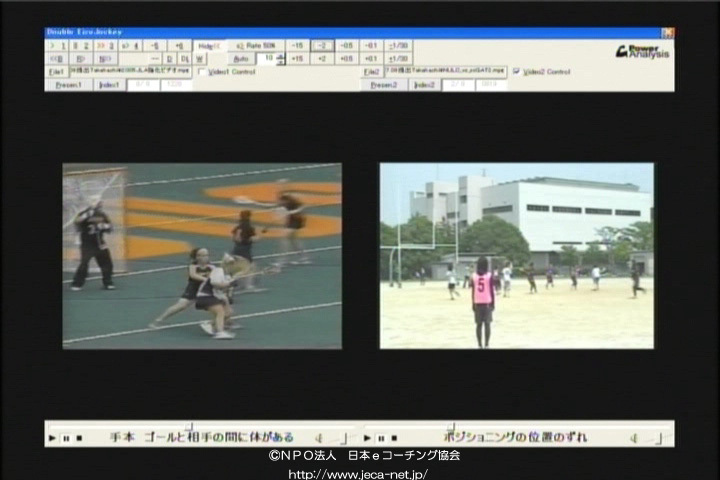Click the right player volume speaker icon
720x480 pixels.
634,439
